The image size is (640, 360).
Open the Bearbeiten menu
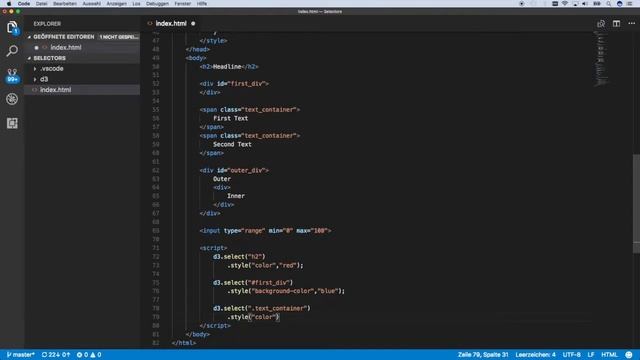coord(65,4)
